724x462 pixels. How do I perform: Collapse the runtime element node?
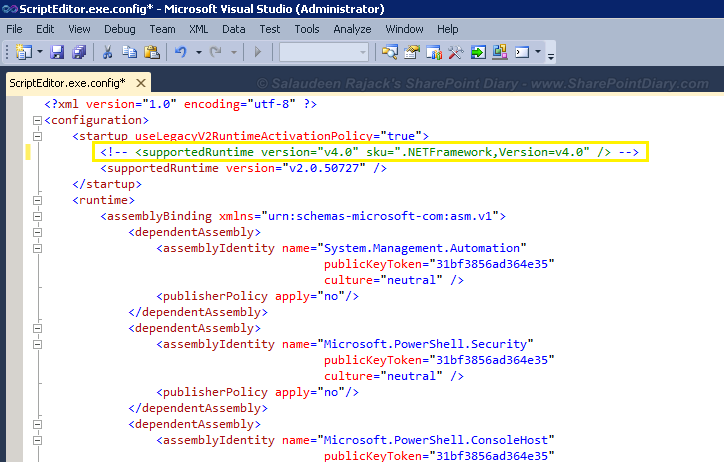[37, 200]
